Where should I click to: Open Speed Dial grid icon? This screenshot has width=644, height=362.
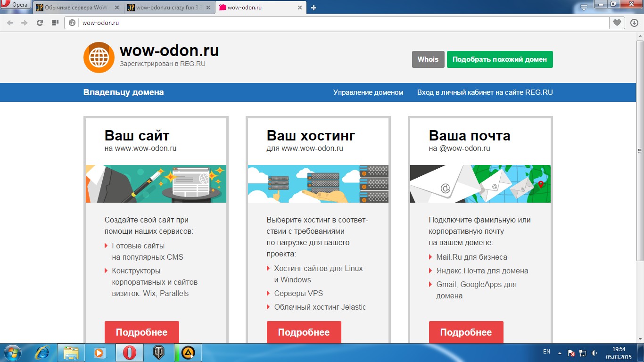pos(55,23)
